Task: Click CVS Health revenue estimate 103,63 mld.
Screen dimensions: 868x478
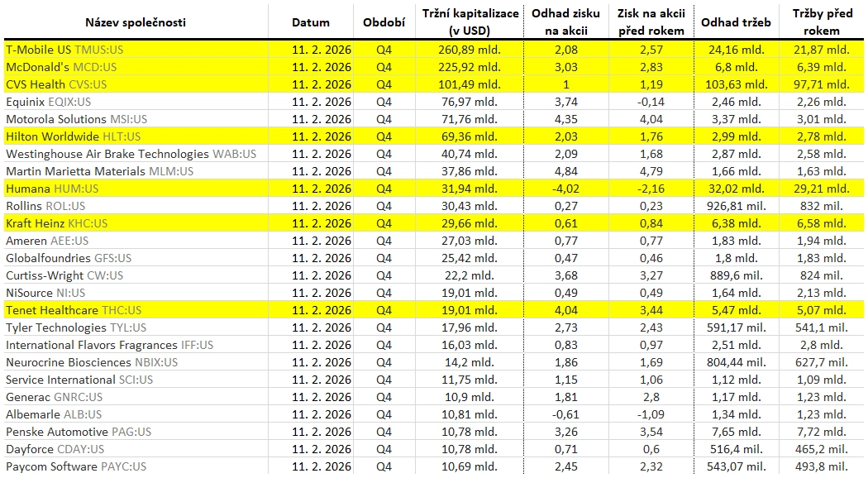Action: point(737,84)
